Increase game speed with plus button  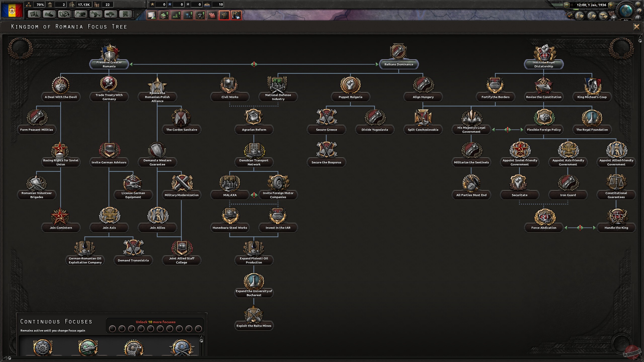[x=611, y=5]
